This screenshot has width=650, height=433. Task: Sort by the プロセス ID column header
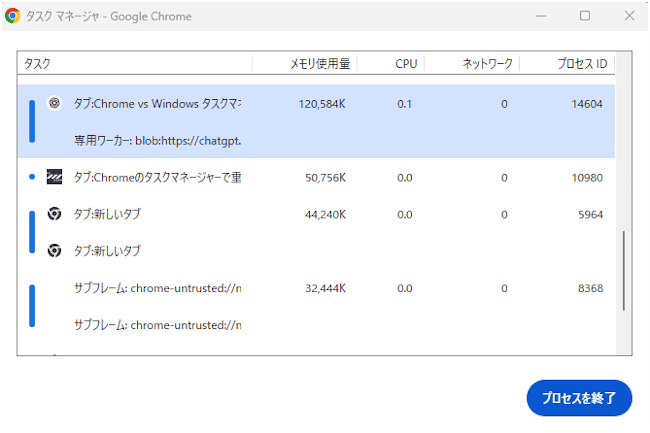click(567, 63)
